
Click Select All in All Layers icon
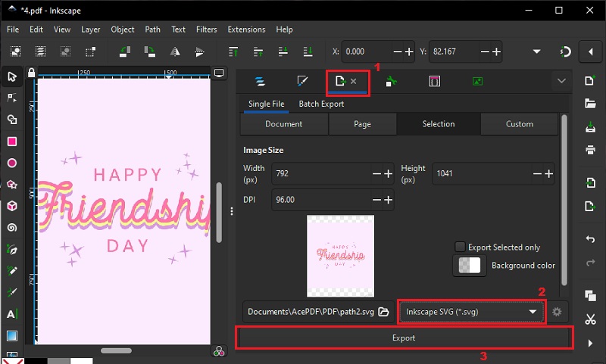click(x=40, y=51)
